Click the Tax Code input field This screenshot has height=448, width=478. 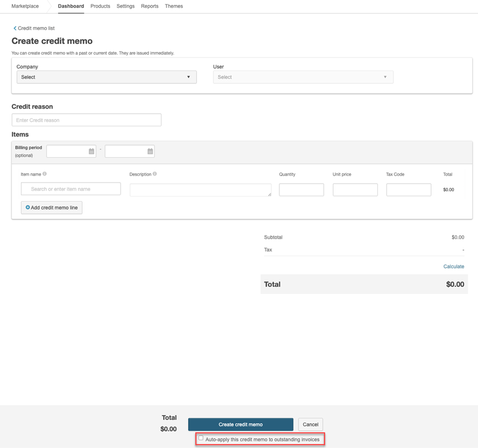tap(409, 190)
